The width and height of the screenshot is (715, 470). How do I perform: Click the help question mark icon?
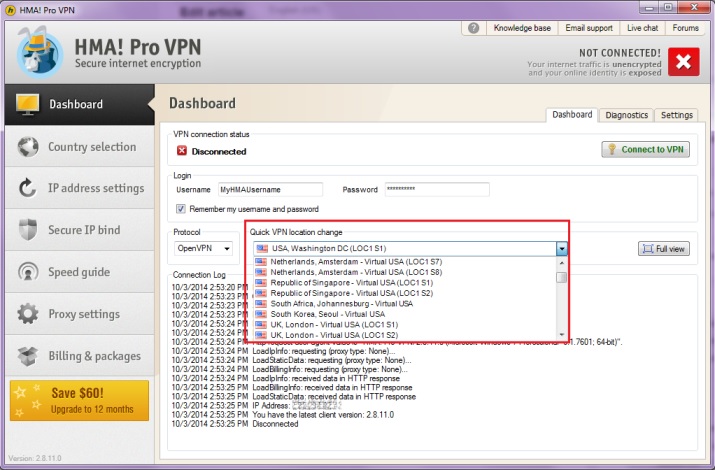point(473,28)
